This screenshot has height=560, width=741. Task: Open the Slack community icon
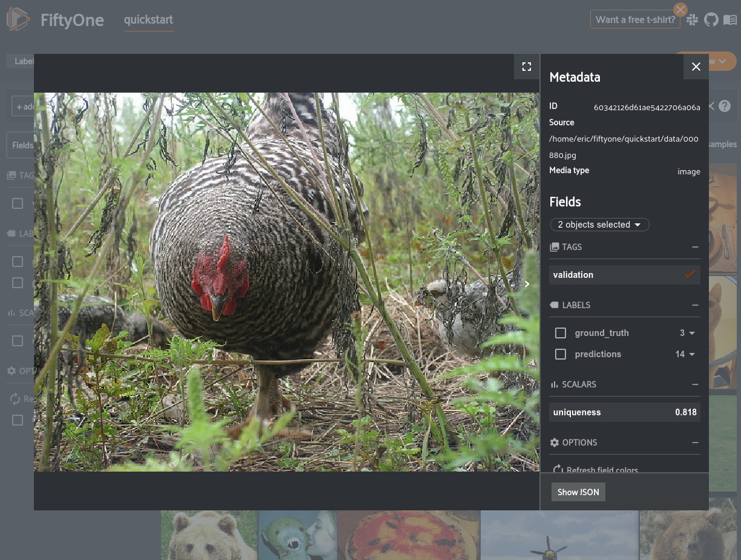[692, 19]
